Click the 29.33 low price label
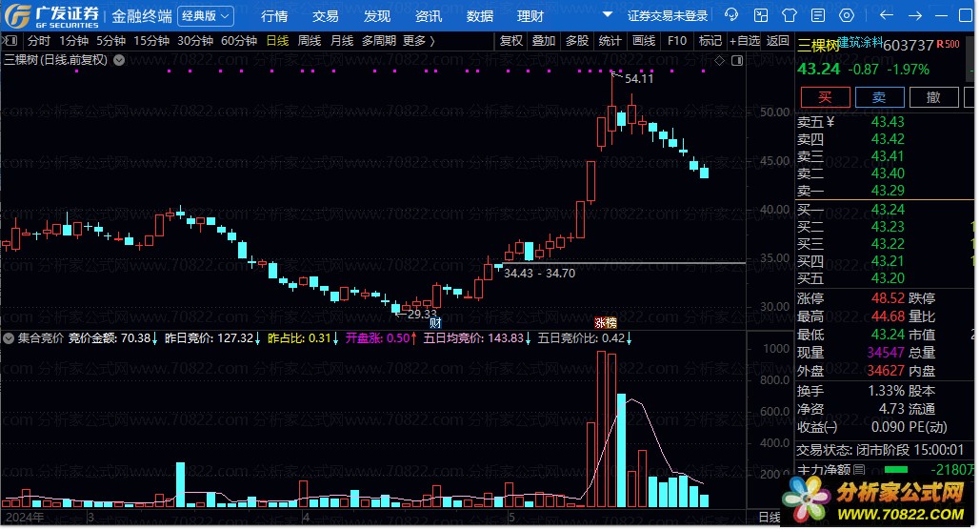This screenshot has height=530, width=980. tap(422, 315)
